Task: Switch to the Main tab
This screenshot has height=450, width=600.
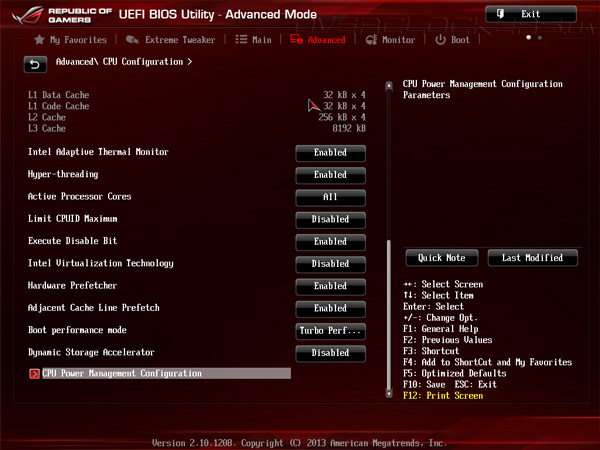Action: [x=253, y=40]
